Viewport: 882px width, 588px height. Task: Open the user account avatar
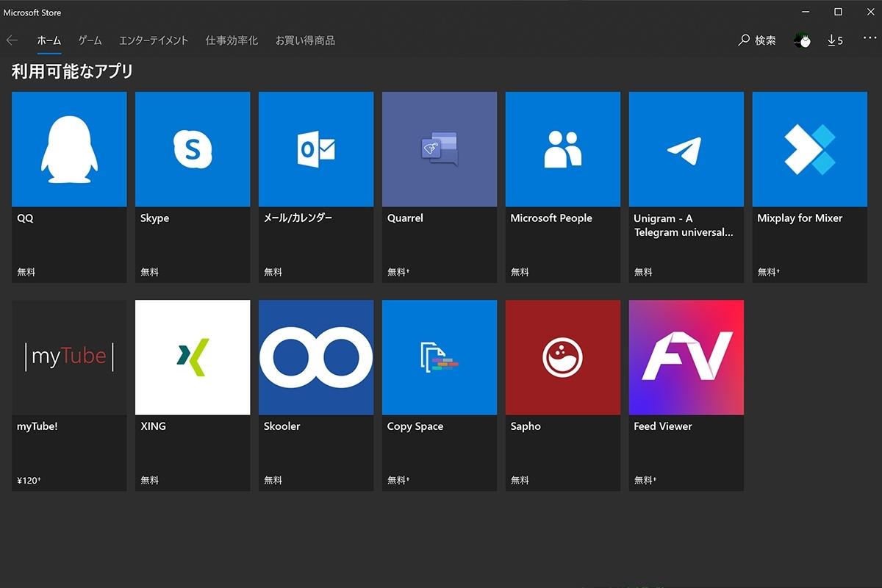tap(802, 40)
